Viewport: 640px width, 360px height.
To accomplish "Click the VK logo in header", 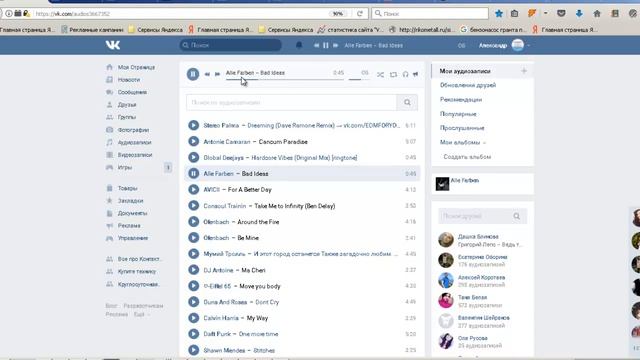I will point(113,45).
